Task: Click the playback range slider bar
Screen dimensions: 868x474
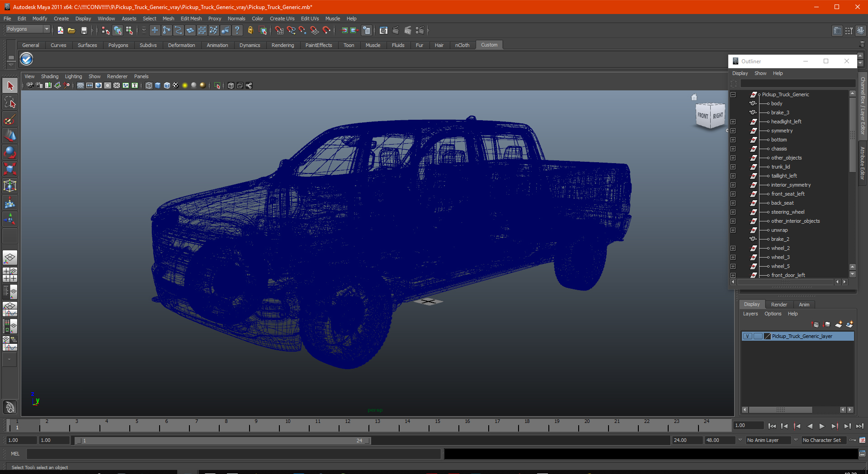Action: tap(222, 441)
